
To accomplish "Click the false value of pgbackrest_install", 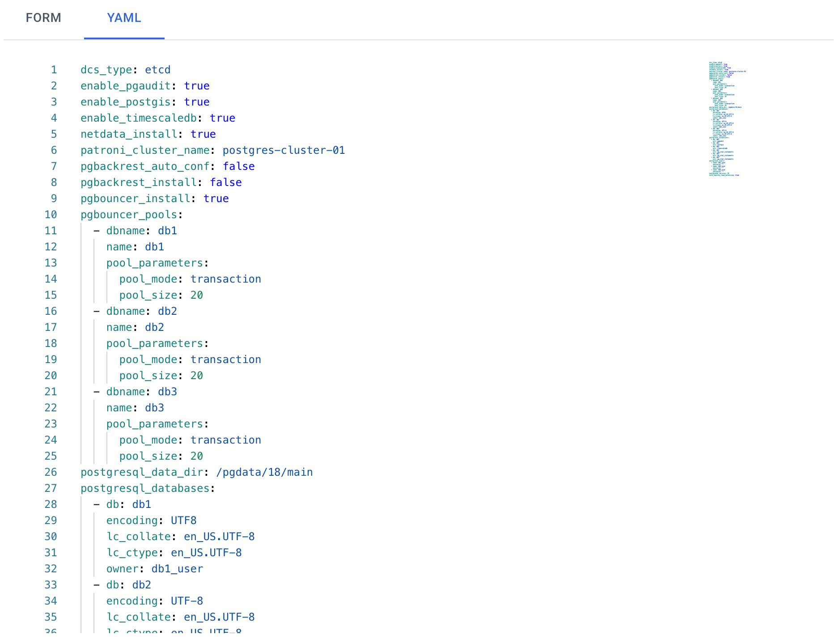I will (x=226, y=182).
